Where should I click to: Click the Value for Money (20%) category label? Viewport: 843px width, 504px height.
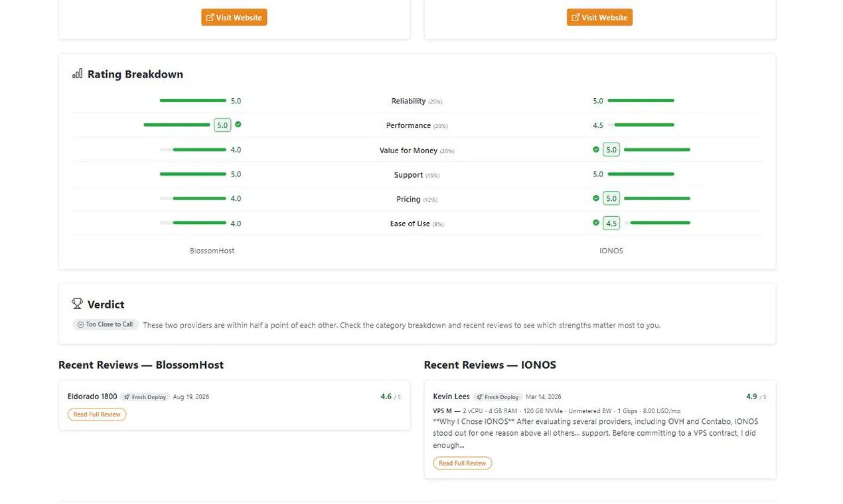click(x=417, y=151)
